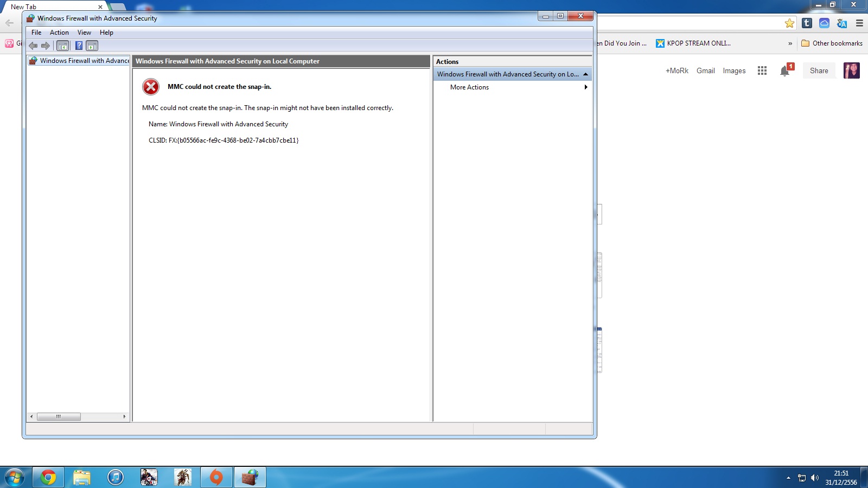868x488 pixels.
Task: Go forward using the MMC toolbar arrow
Action: [46, 46]
